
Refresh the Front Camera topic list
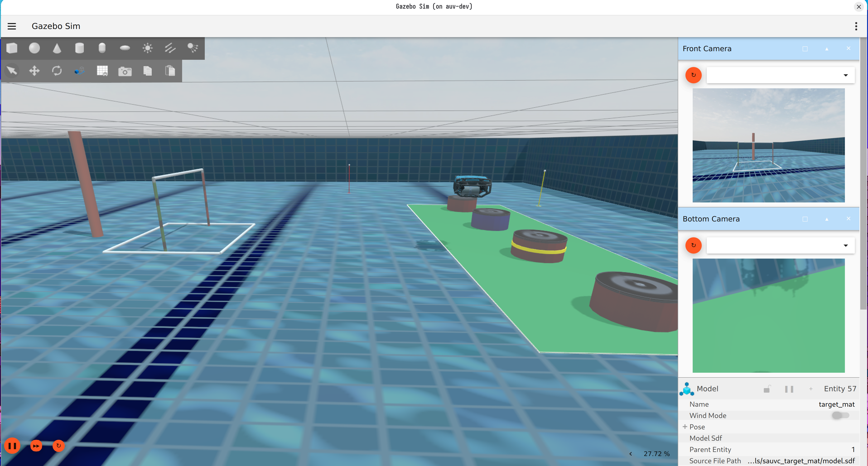(x=693, y=75)
